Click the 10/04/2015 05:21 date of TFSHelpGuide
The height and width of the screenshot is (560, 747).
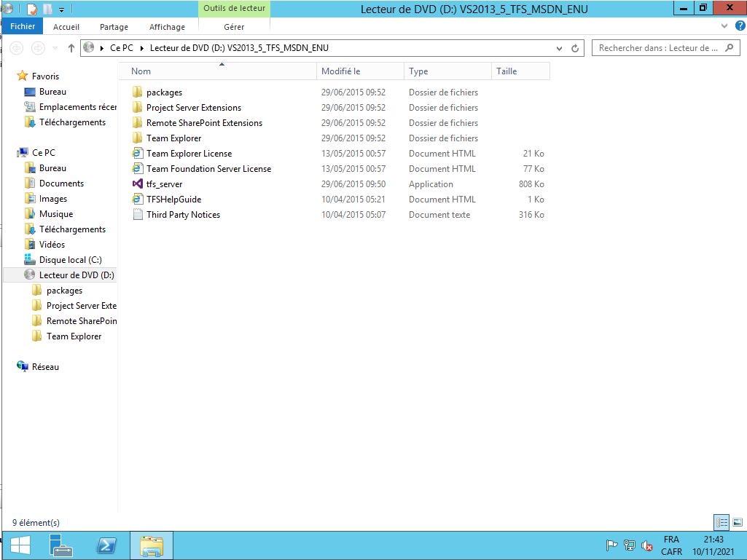(x=353, y=199)
